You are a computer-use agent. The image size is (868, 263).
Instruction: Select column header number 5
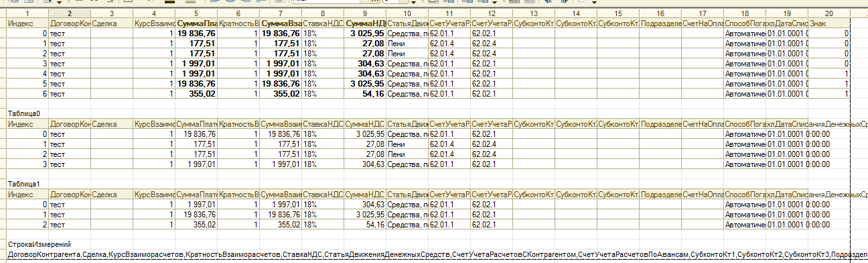tap(196, 13)
